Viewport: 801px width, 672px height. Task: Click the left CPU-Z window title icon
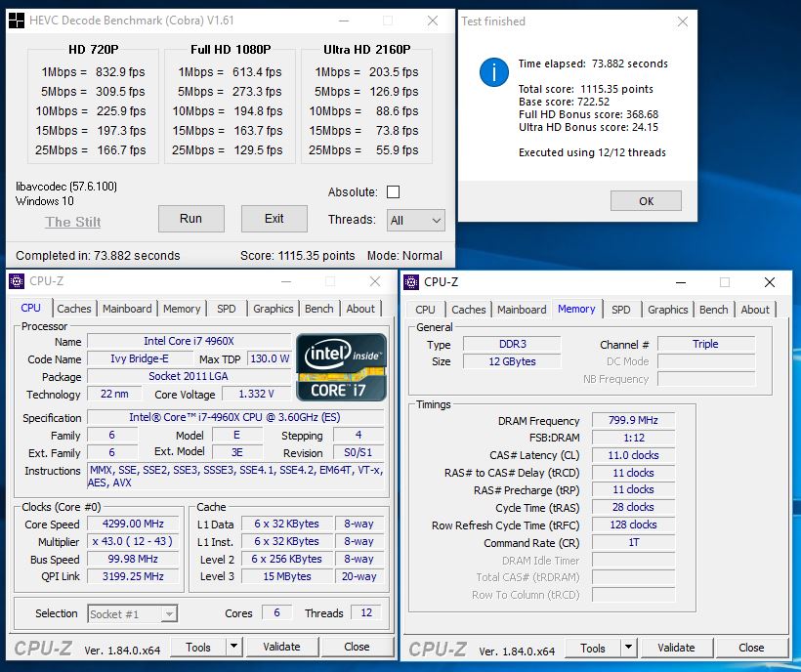[x=17, y=281]
